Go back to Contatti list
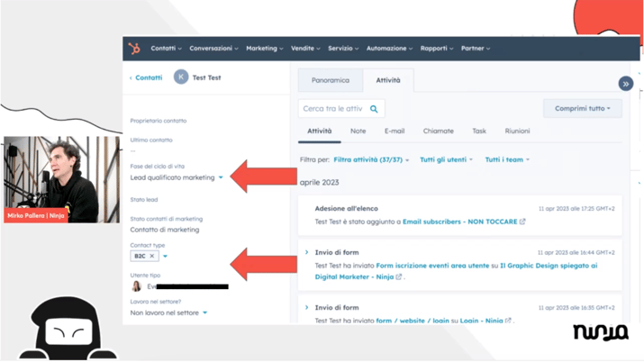The height and width of the screenshot is (362, 644). [146, 77]
